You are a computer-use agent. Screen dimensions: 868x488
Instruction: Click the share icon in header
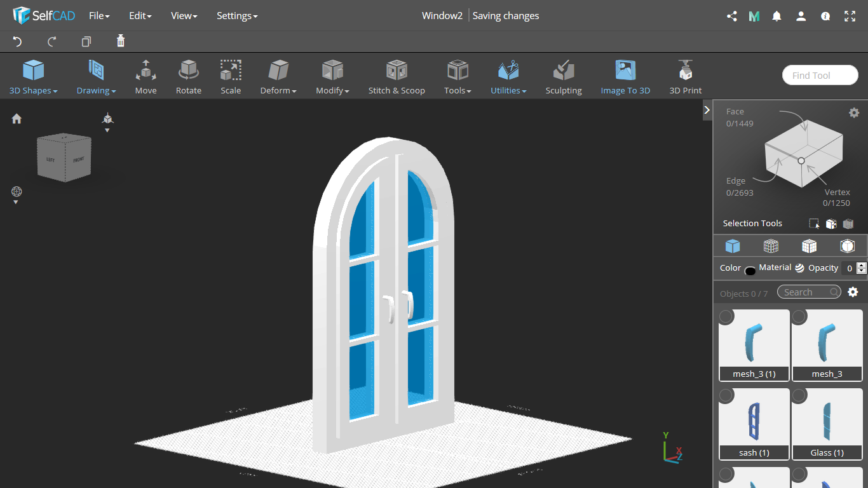coord(731,17)
